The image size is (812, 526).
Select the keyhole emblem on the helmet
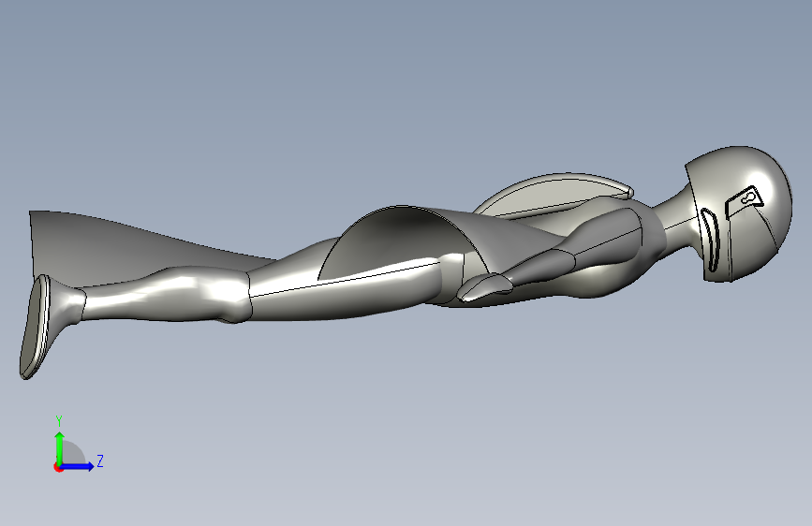pyautogui.click(x=749, y=197)
